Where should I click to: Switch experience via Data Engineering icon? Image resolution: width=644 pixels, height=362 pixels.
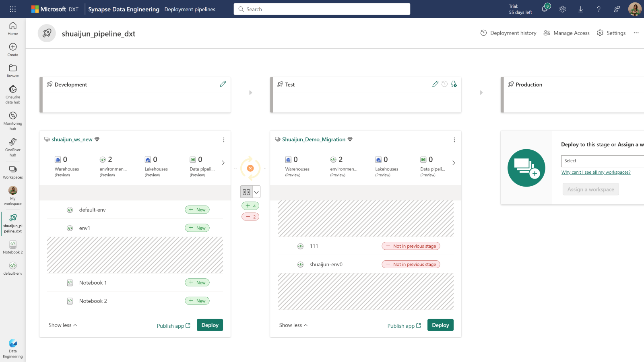pos(13,348)
